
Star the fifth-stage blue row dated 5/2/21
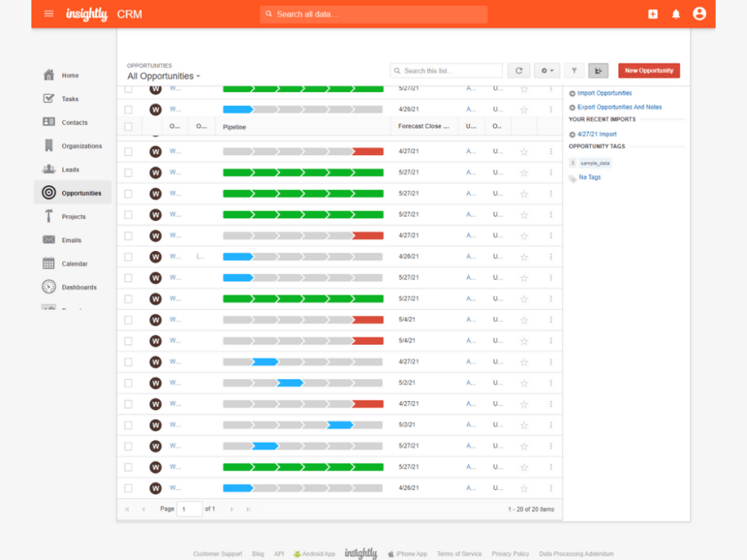tap(524, 426)
